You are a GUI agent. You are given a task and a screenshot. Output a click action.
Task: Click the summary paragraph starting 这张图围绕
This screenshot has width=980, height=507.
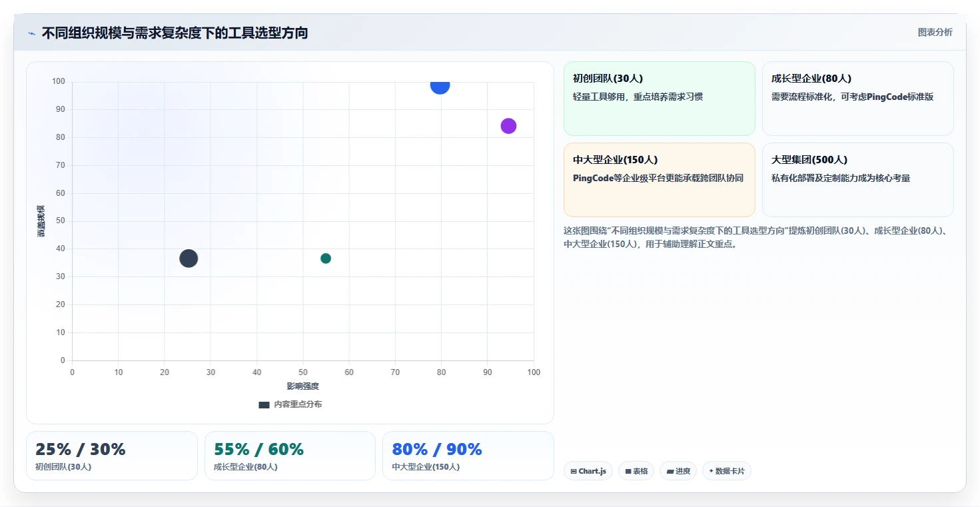(x=755, y=237)
